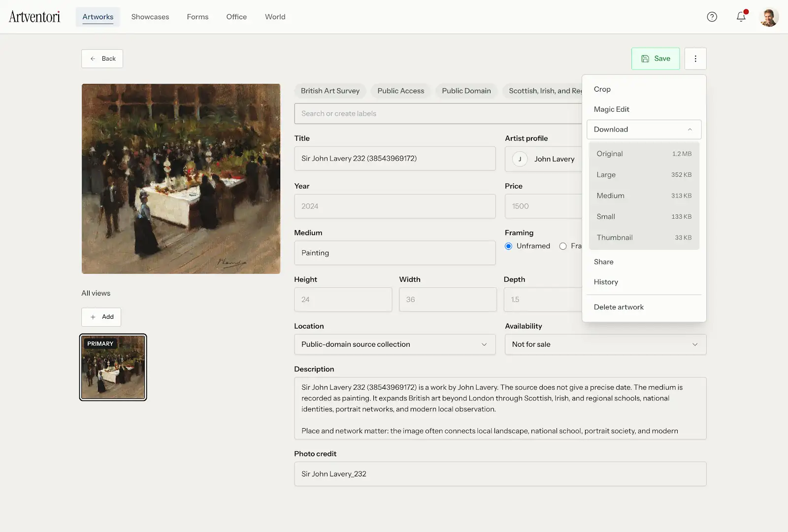Image resolution: width=788 pixels, height=532 pixels.
Task: Edit the Photo credit field
Action: pos(500,474)
